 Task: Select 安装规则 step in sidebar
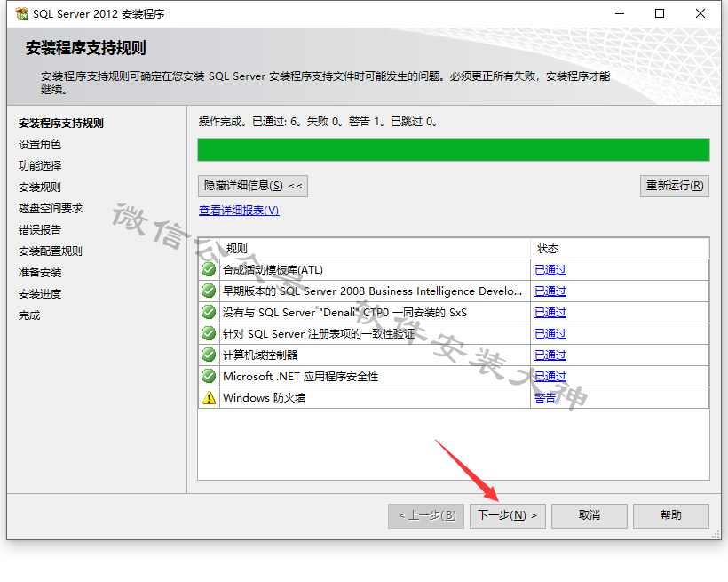(x=40, y=187)
